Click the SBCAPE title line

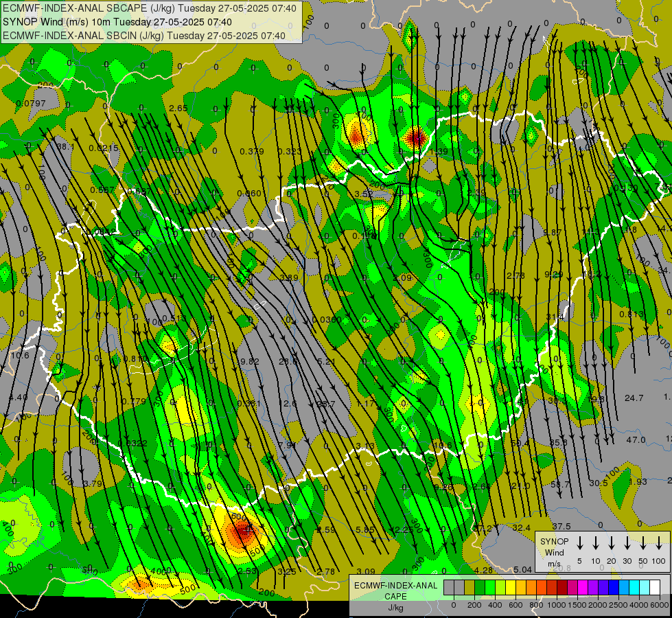click(150, 8)
